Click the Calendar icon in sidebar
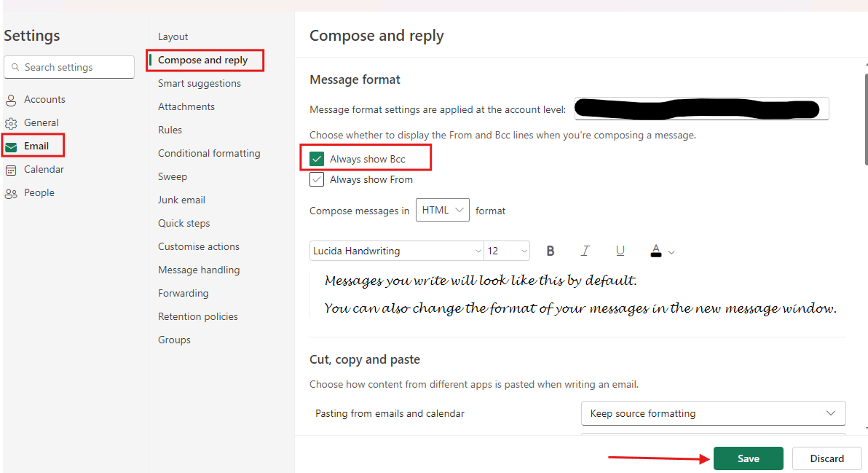The width and height of the screenshot is (868, 473). click(x=10, y=170)
